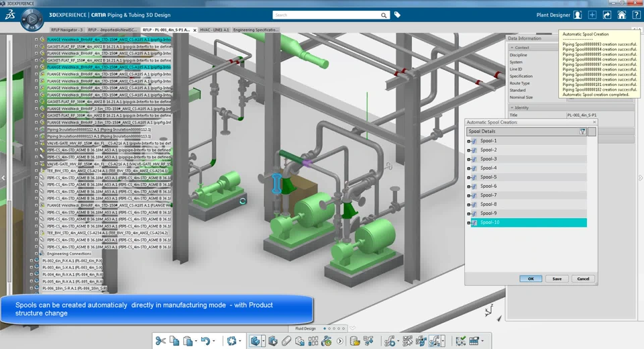Click Cancel in Automatic Spool Creation dialog
The image size is (644, 349).
tap(583, 279)
